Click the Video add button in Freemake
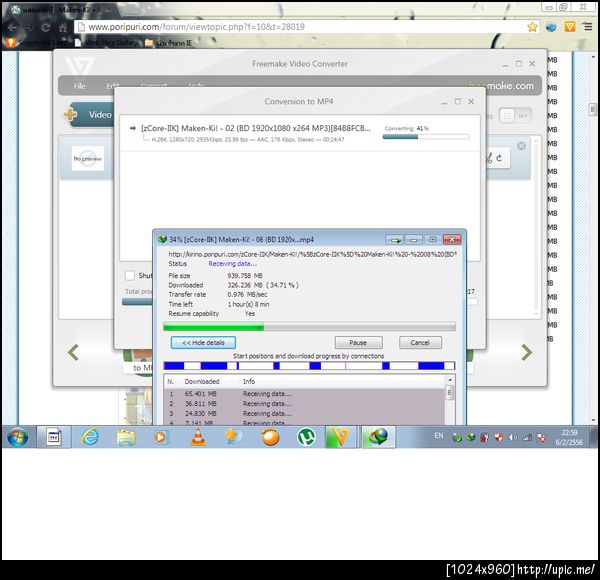The height and width of the screenshot is (580, 600). point(90,114)
